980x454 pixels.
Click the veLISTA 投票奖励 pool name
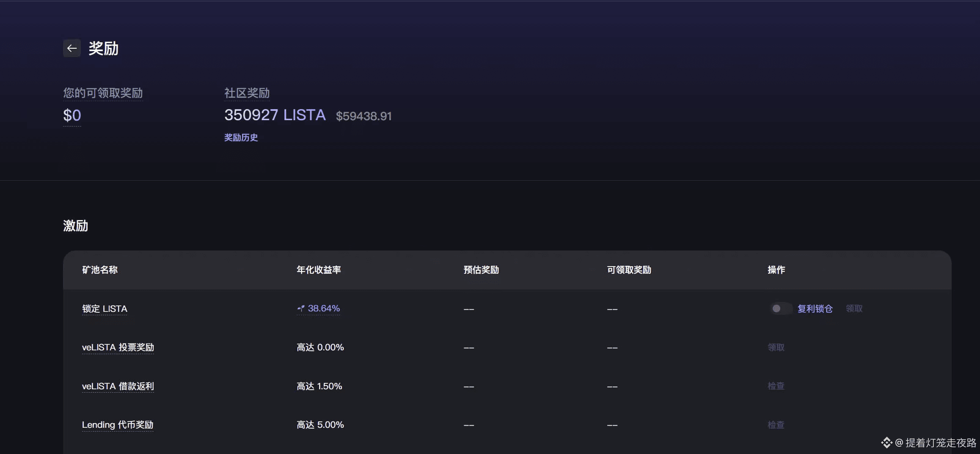click(x=118, y=347)
